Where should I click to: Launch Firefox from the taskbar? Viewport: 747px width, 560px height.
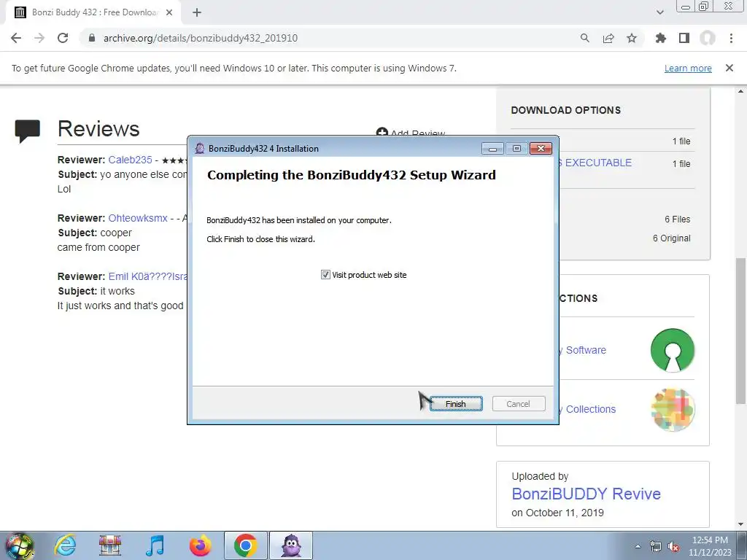coord(200,545)
